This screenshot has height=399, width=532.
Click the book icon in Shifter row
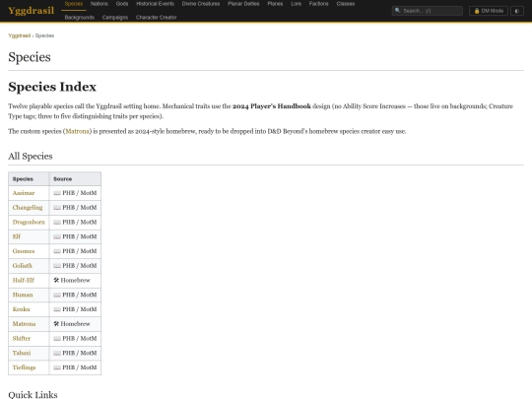57,339
